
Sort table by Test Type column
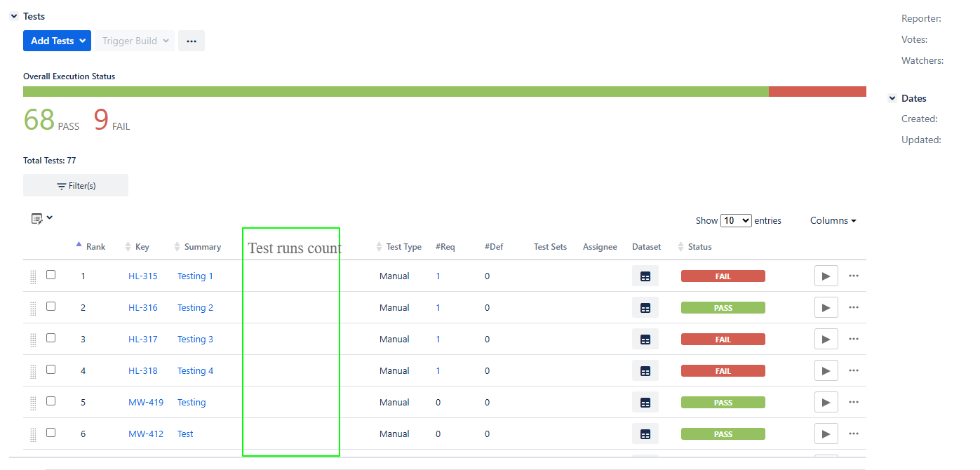coord(398,247)
